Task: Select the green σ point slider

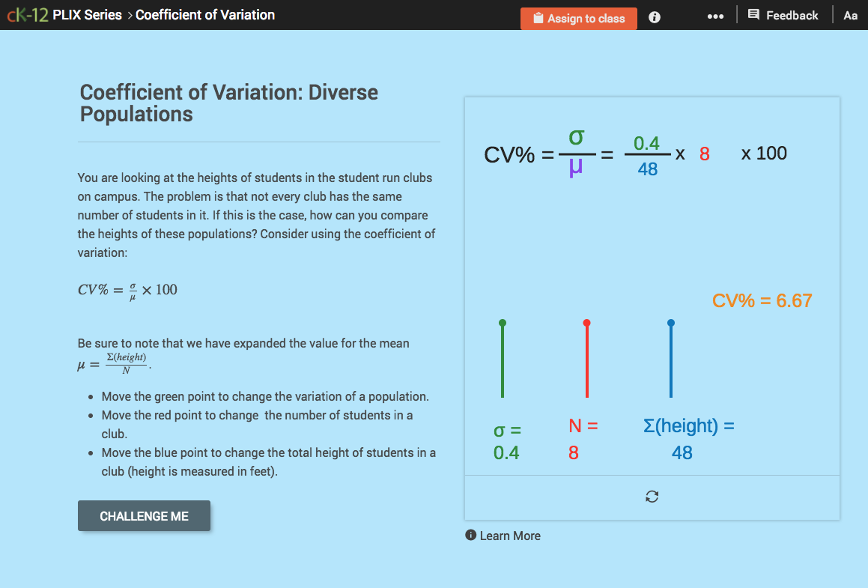Action: pyautogui.click(x=502, y=324)
